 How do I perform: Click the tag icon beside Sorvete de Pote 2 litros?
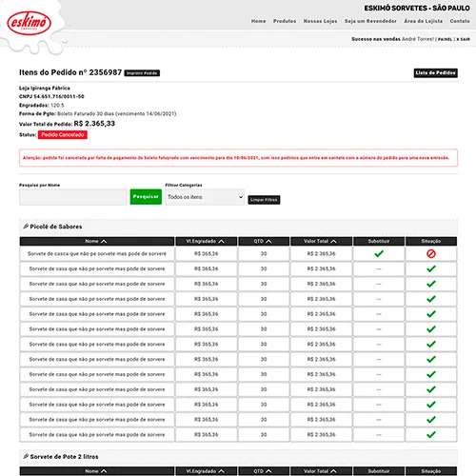tap(26, 456)
